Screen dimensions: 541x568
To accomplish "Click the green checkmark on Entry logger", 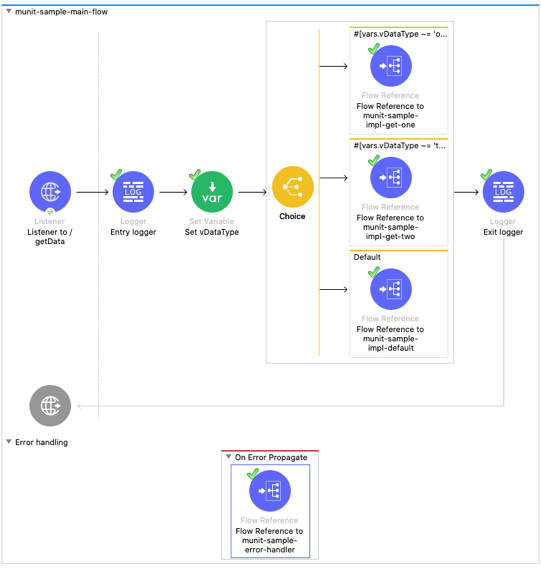I will point(116,175).
